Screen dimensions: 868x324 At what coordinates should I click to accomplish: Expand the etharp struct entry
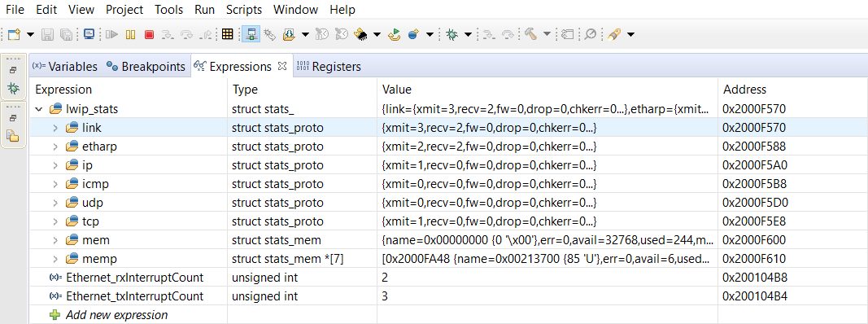tap(55, 147)
